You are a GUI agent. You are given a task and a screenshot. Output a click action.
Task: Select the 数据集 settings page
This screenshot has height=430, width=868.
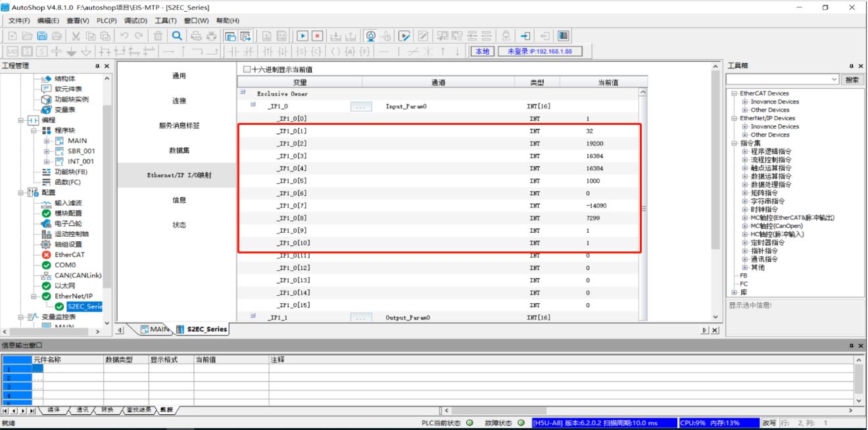pyautogui.click(x=178, y=151)
